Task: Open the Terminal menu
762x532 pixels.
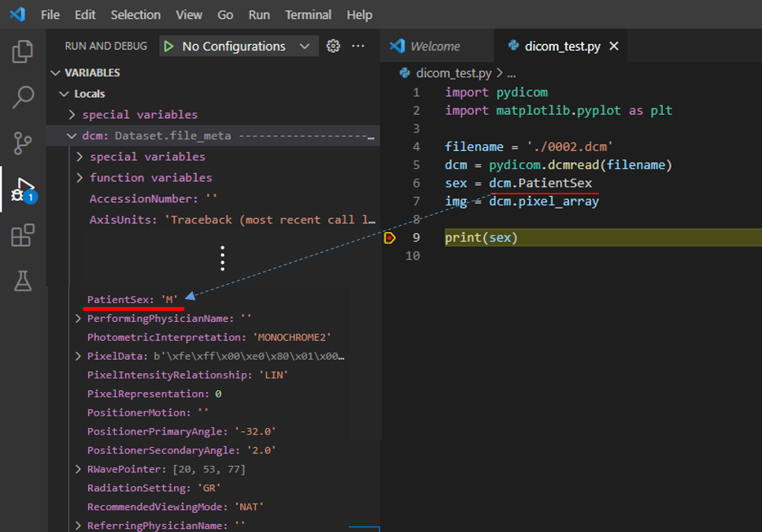Action: [308, 15]
